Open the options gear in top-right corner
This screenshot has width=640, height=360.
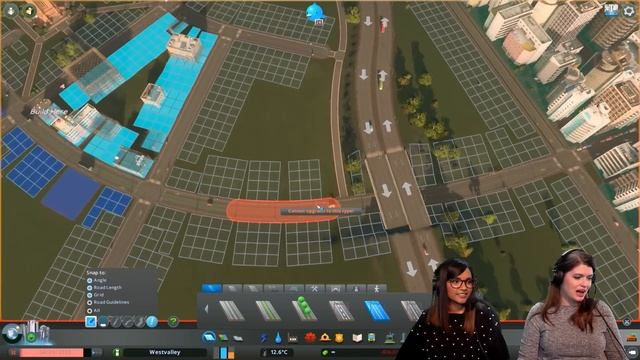(629, 11)
